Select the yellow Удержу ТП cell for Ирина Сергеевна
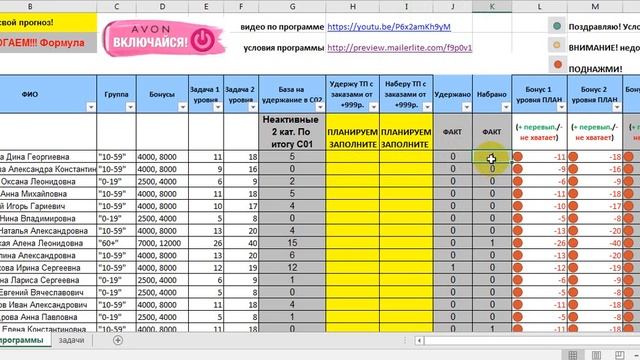The image size is (640, 360). click(353, 268)
